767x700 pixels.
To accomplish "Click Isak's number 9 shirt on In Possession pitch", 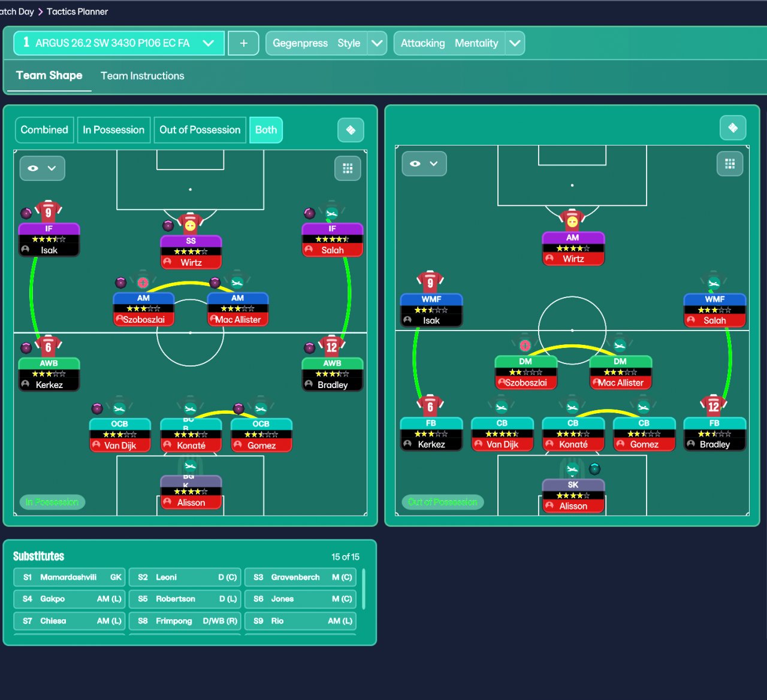I will coord(49,211).
